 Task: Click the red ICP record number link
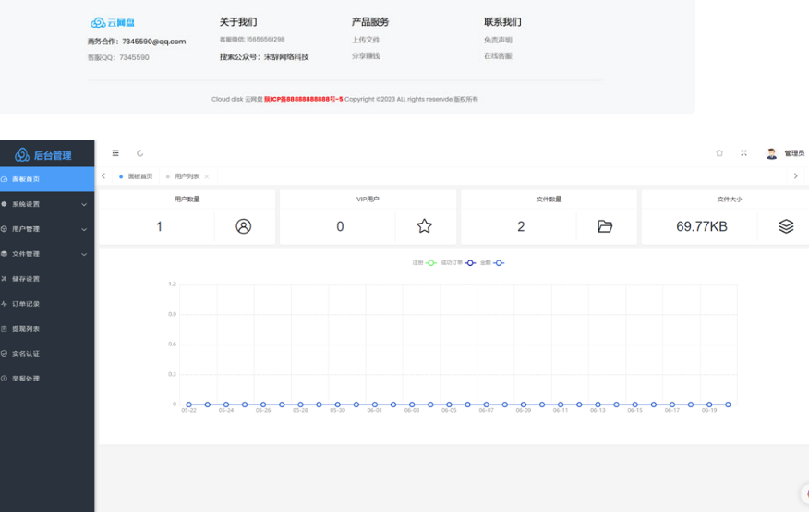tap(303, 99)
